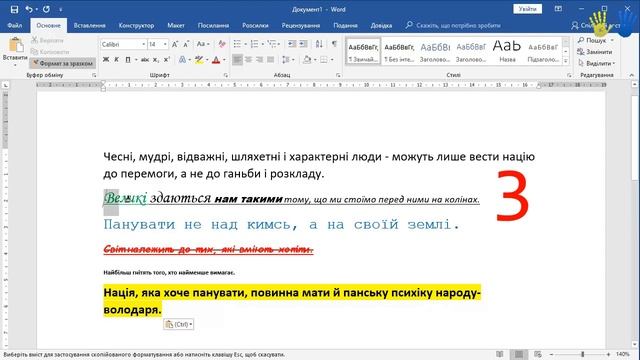
Task: Open Шрифт font dialog launcher
Action: [226, 76]
